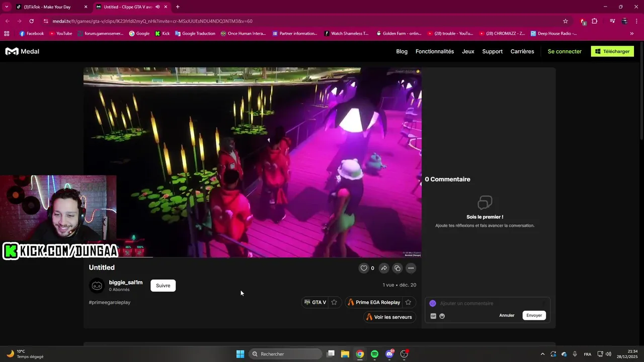Click the taskbar Rechercher search box
This screenshot has height=362, width=644.
click(x=285, y=354)
